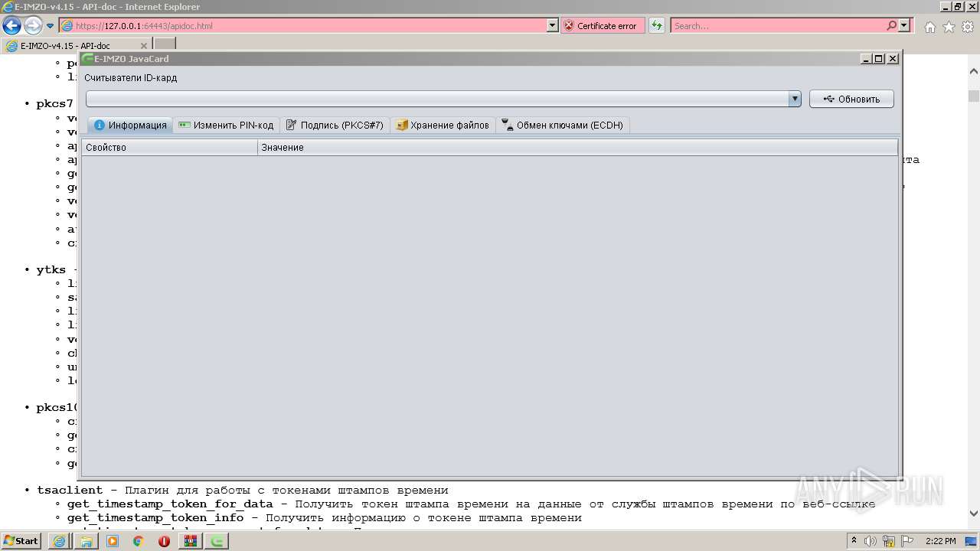Click the search magnifier icon
This screenshot has height=551, width=980.
click(x=891, y=25)
